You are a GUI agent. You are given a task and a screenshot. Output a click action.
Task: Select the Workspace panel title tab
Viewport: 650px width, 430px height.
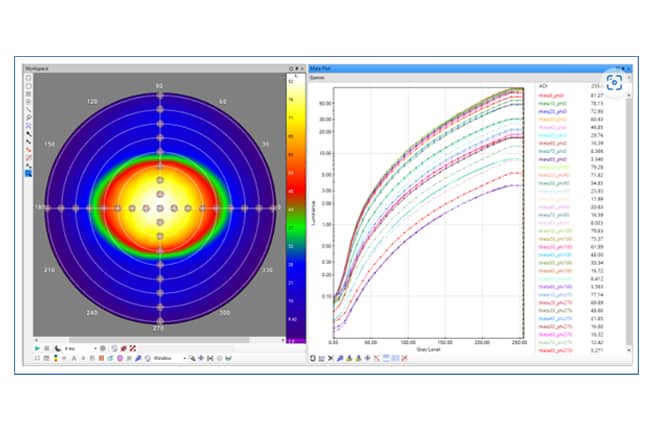(x=37, y=68)
